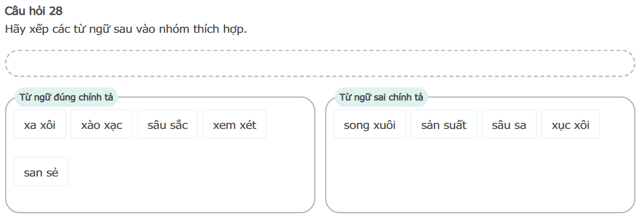Click blank space right of "xem xét" chip
Image resolution: width=644 pixels, height=219 pixels.
[x=289, y=124]
